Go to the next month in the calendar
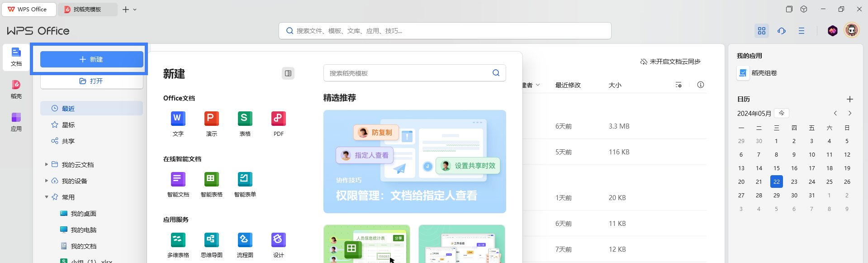868x263 pixels. coord(850,113)
